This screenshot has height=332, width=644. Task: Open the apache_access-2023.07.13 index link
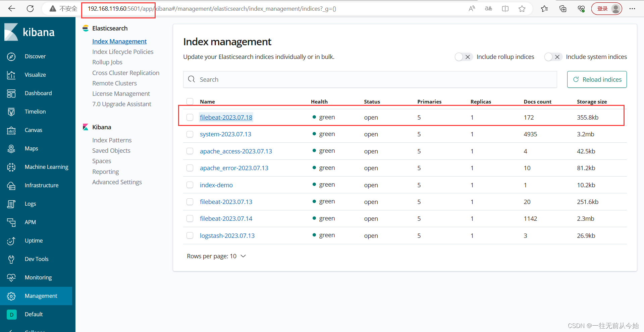point(236,151)
